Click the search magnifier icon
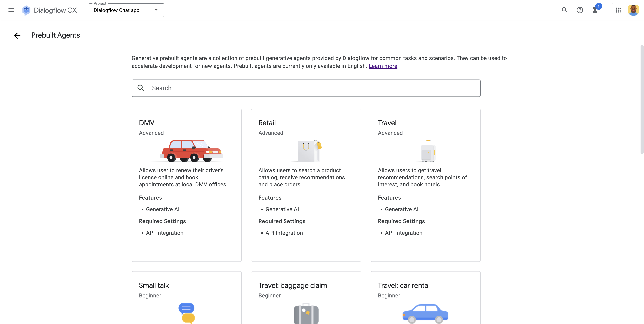Image resolution: width=644 pixels, height=324 pixels. pos(141,88)
